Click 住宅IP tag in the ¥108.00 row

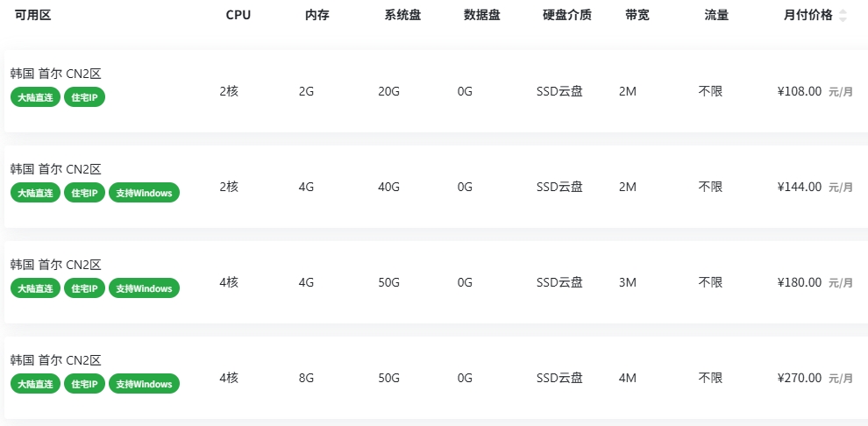84,97
